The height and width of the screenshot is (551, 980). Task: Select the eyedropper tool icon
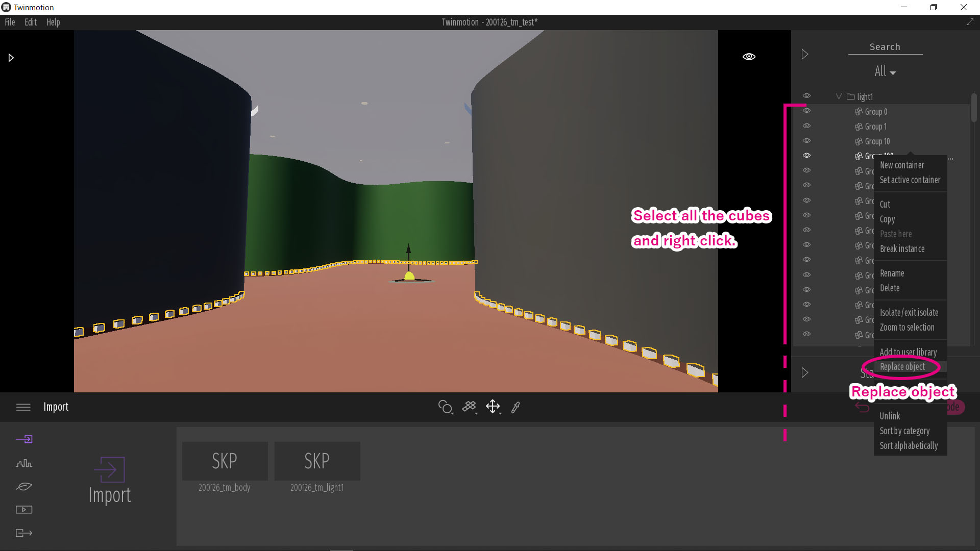point(516,407)
